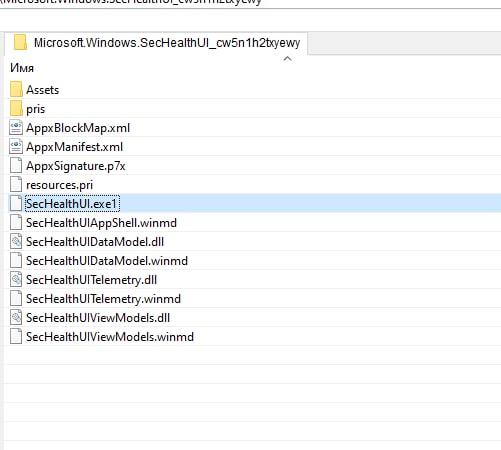Click the SecHealthUI.exe1 file icon

pyautogui.click(x=16, y=203)
